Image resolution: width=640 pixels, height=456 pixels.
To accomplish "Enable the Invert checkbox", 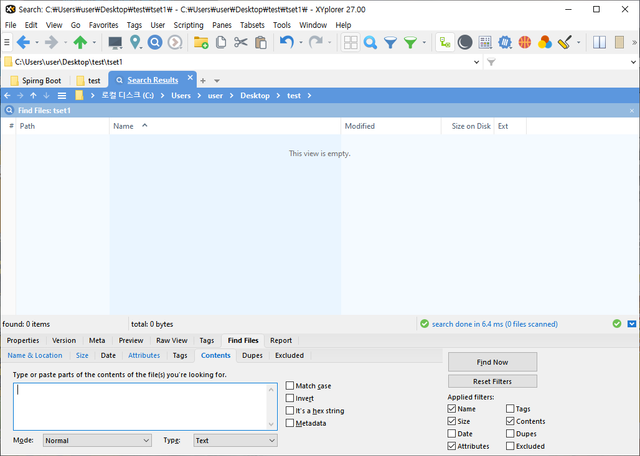I will tap(290, 398).
